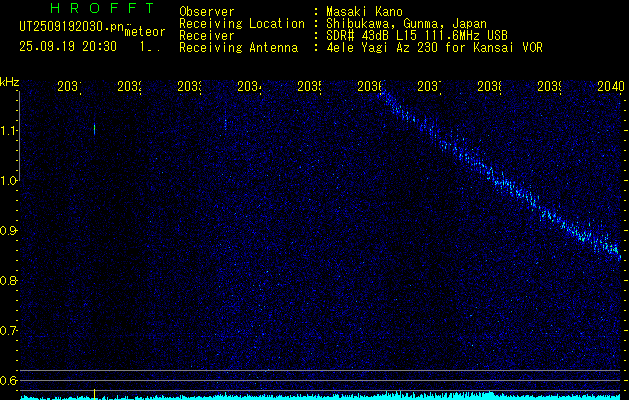Click the short green echo near 1.1 kHz

tap(94, 128)
